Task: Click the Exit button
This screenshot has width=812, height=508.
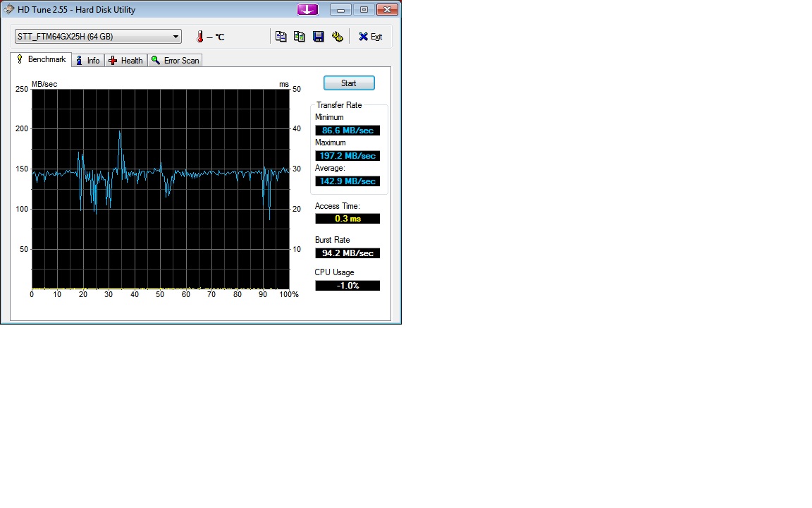Action: pos(371,36)
